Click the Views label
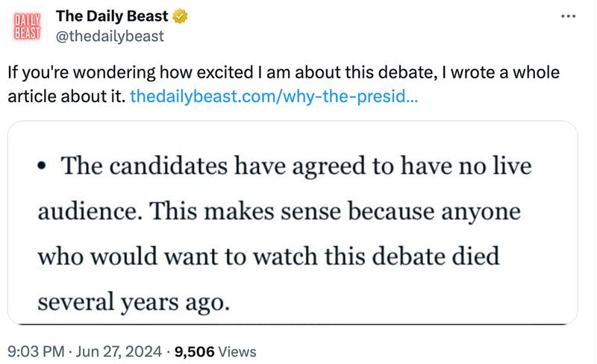Screen dimensions: 597x364 point(238,351)
